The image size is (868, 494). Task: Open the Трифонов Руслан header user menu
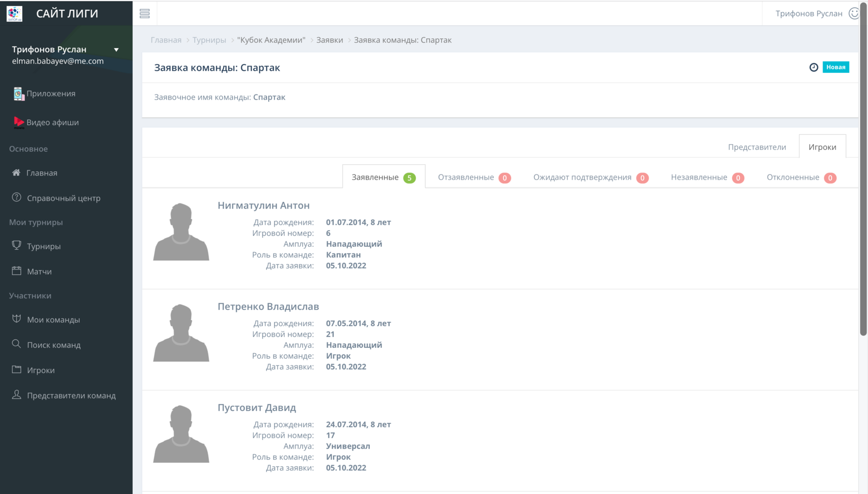point(809,13)
